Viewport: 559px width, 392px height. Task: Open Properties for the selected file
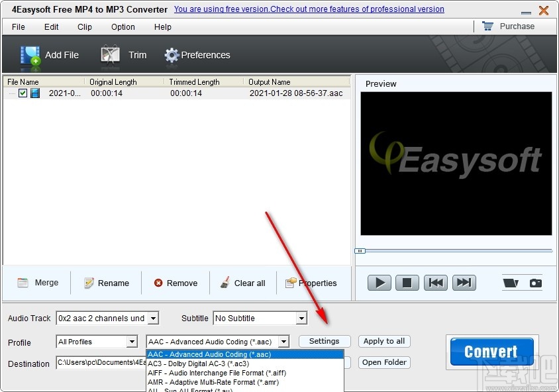click(x=312, y=283)
